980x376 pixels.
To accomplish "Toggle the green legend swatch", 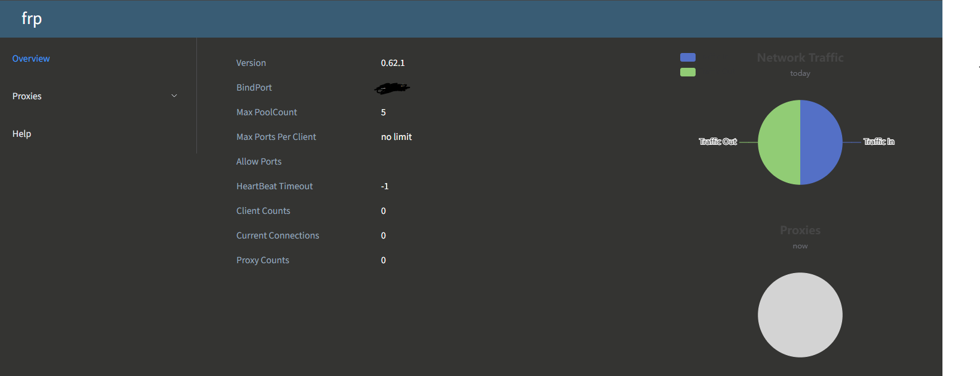I will (x=688, y=72).
